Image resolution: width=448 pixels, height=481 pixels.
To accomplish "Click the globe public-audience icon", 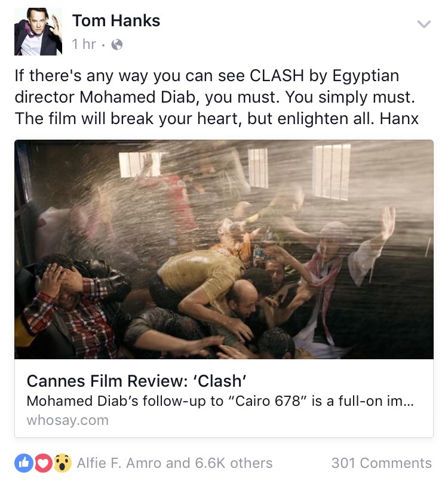I will point(116,45).
